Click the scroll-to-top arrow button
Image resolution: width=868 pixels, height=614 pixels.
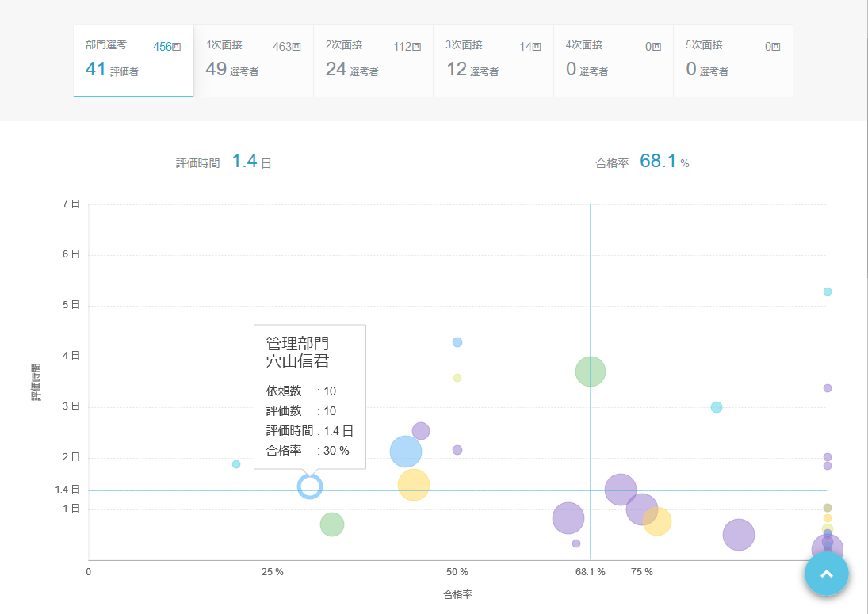click(x=827, y=574)
